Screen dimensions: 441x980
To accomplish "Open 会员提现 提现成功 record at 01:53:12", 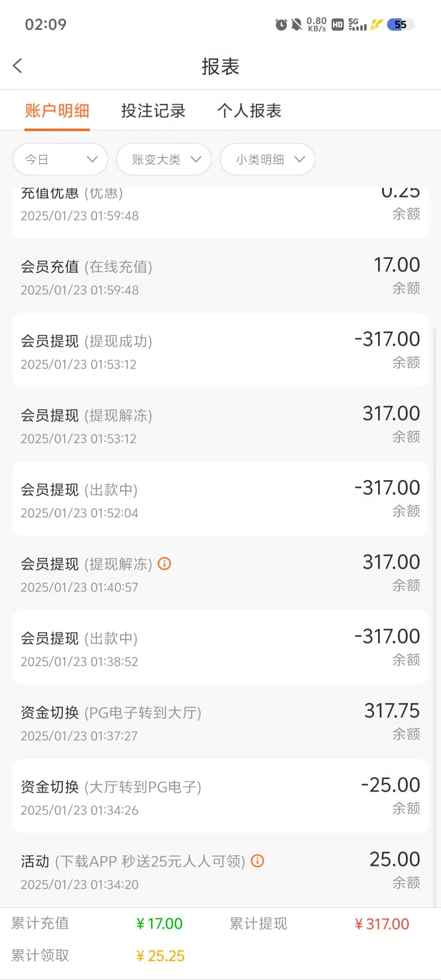I will (220, 350).
